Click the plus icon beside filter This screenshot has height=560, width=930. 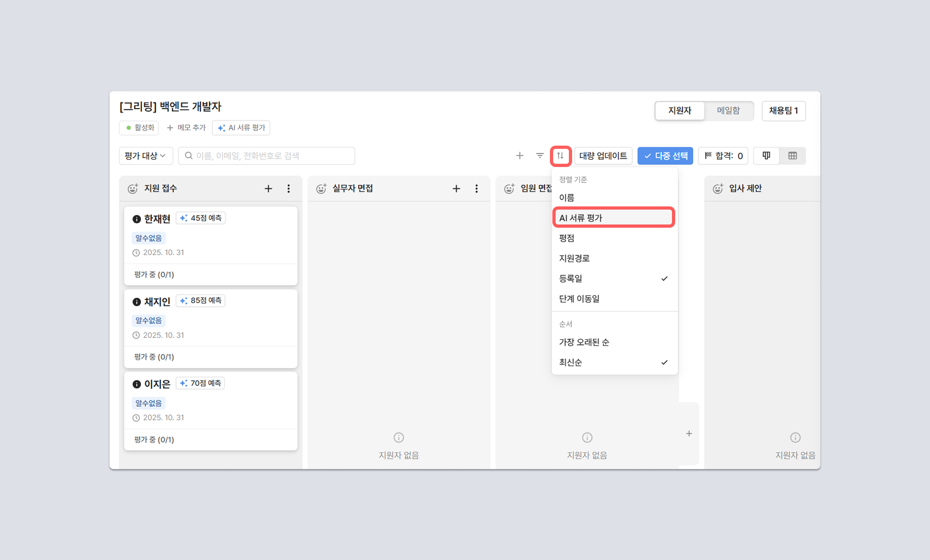click(520, 156)
